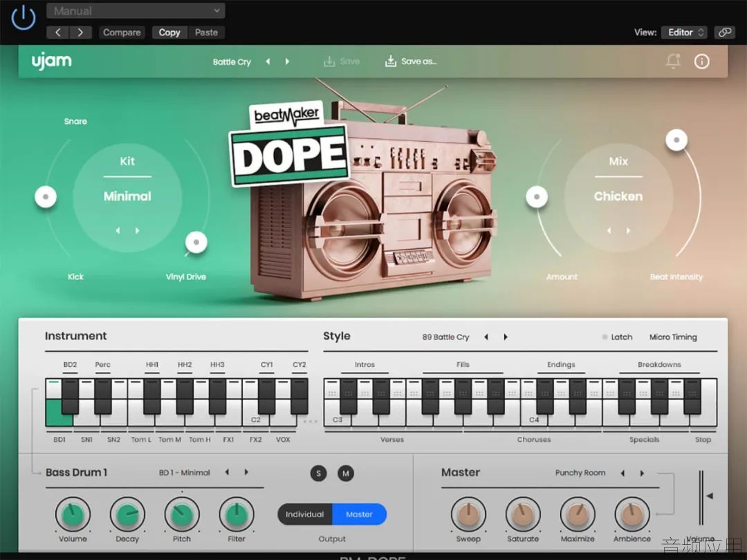Screen dimensions: 747x560
Task: Click the Filter knob
Action: click(237, 514)
